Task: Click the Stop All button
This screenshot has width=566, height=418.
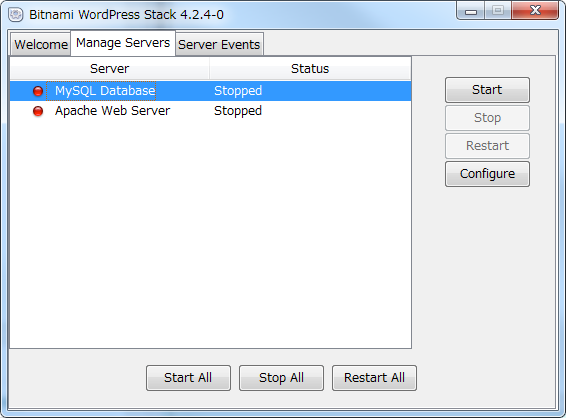Action: [281, 378]
